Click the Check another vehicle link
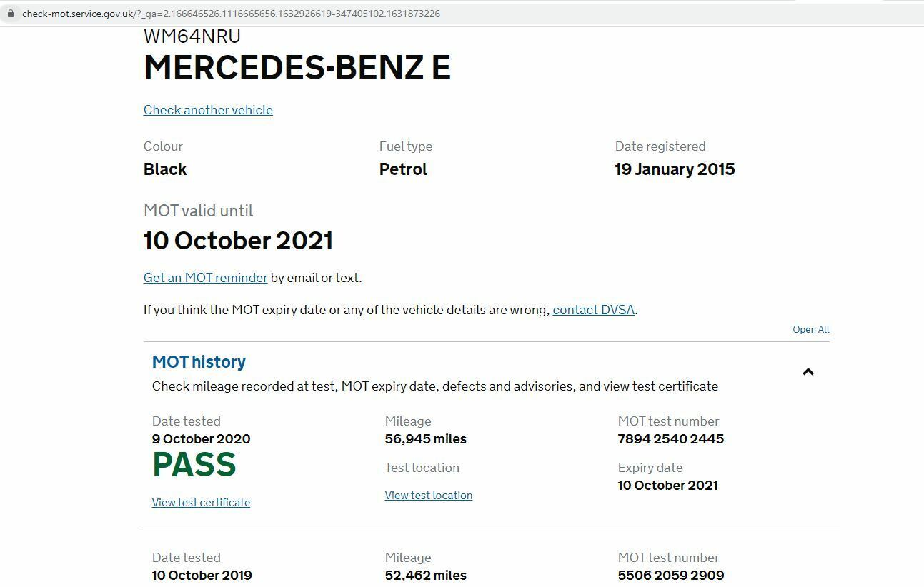 point(208,110)
